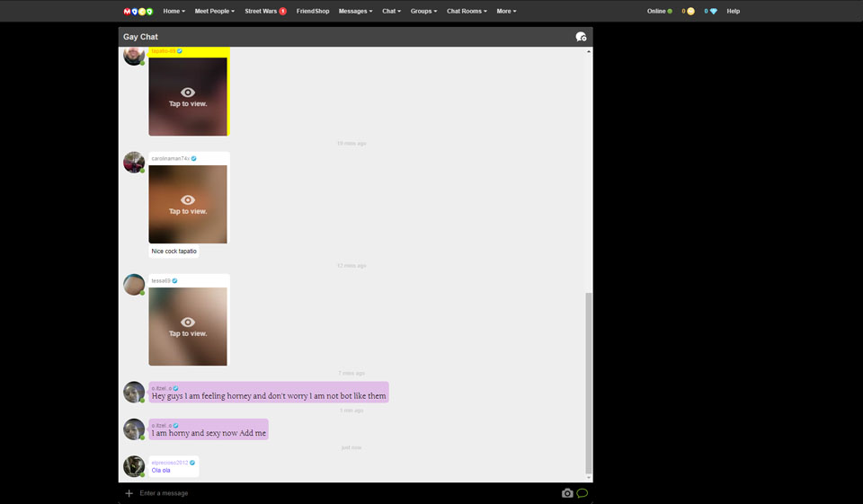
Task: Open the chat settings icon in the header
Action: coord(581,37)
